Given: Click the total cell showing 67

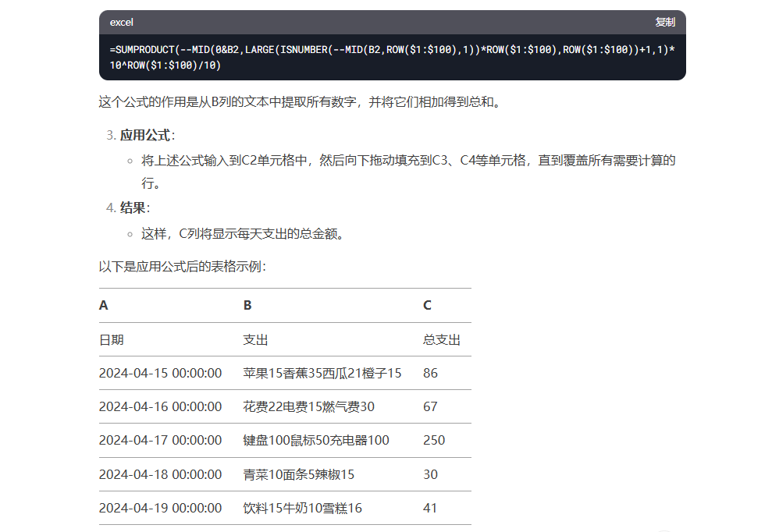Looking at the screenshot, I should click(x=430, y=406).
